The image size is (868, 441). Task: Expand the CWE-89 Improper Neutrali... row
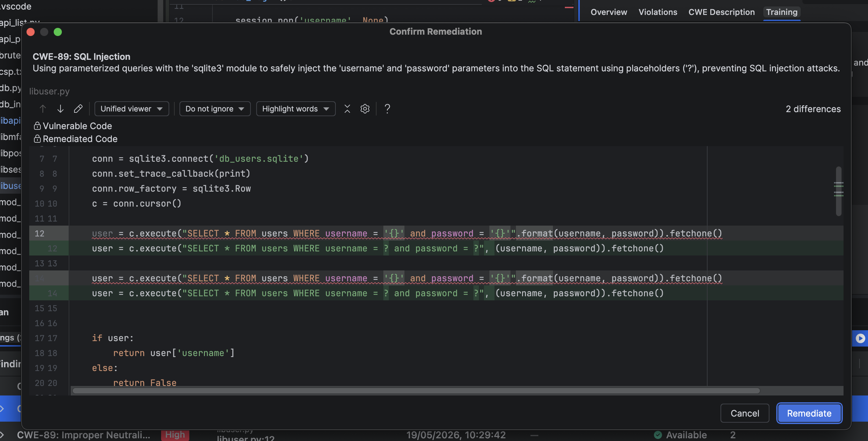[x=3, y=435]
